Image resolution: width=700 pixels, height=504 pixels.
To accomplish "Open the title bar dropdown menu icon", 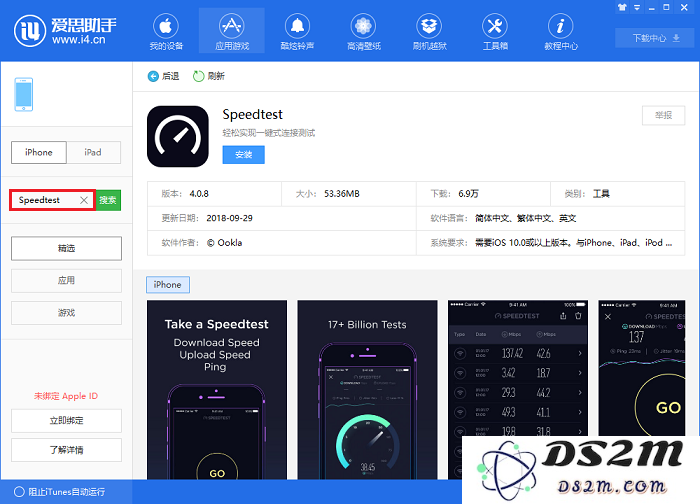I will click(x=637, y=7).
